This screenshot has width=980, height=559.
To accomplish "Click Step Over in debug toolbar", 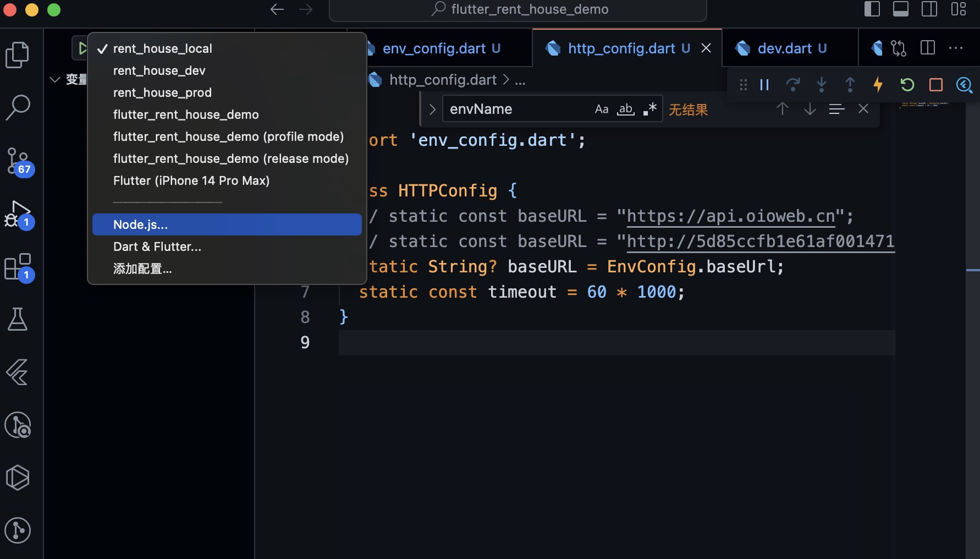I will pos(793,85).
